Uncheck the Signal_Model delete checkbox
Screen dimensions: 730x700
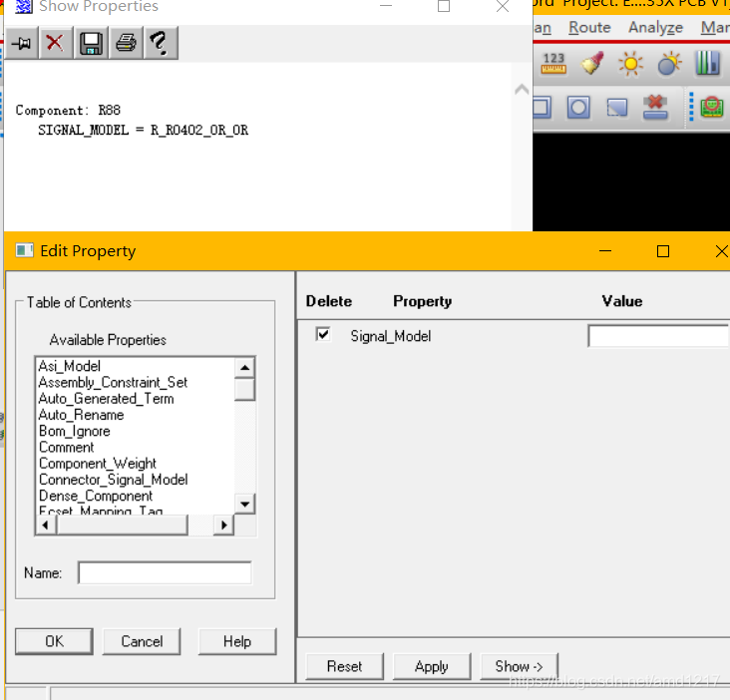pos(323,335)
